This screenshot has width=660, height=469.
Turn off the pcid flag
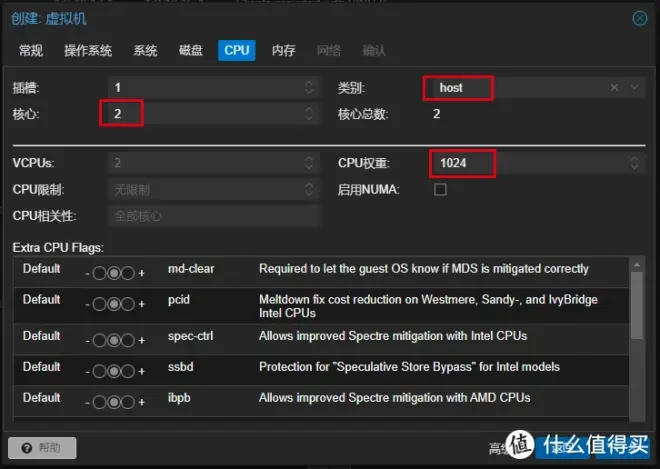pos(99,304)
